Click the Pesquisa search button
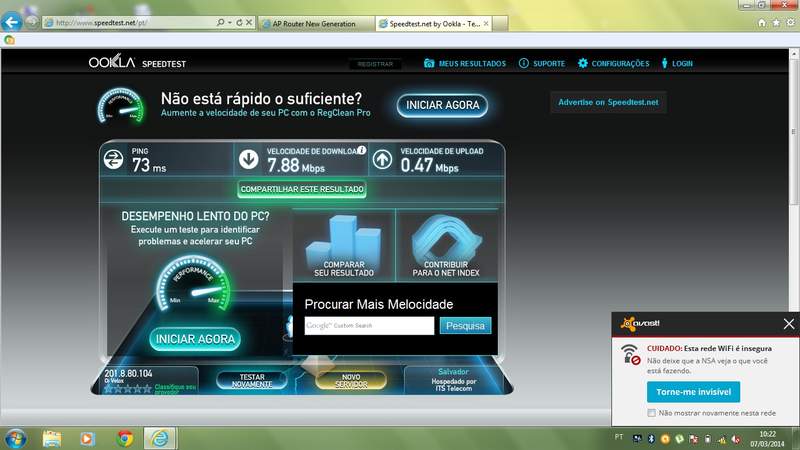This screenshot has width=800, height=450. 465,326
